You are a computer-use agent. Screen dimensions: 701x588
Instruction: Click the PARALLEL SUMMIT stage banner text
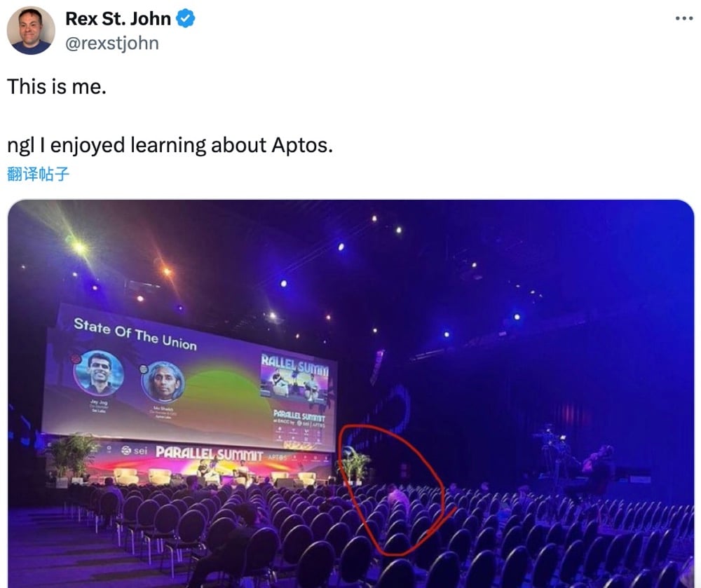coord(209,453)
